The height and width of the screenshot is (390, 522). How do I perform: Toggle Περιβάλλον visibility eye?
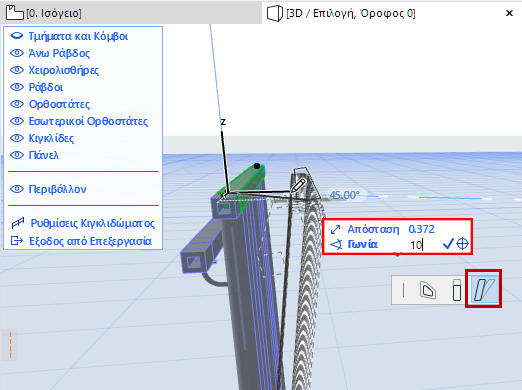[17, 189]
